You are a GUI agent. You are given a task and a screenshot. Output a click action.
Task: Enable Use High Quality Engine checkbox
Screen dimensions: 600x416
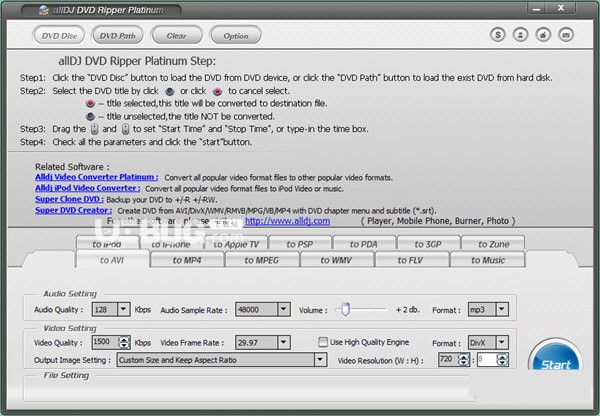[x=323, y=342]
